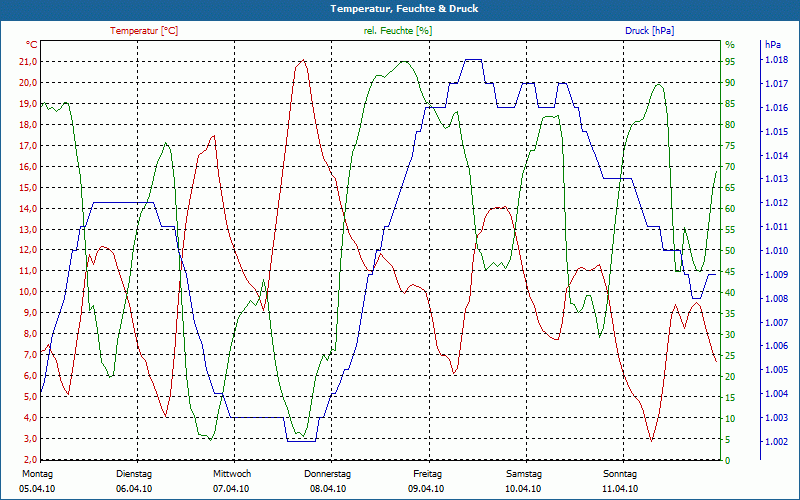Click the '15,0' temperature axis value
The height and width of the screenshot is (500, 800).
coord(28,187)
